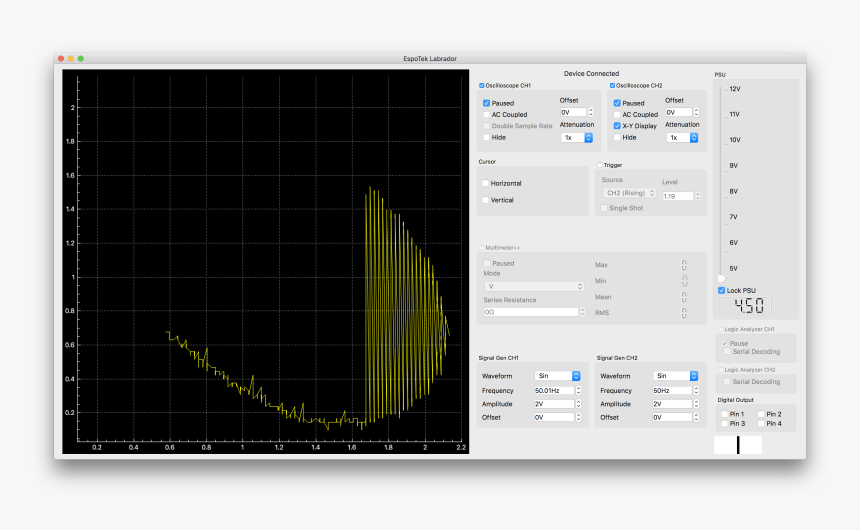Viewport: 860px width, 530px height.
Task: Click Signal Gen CH2 Frequency stepper
Action: coord(696,391)
